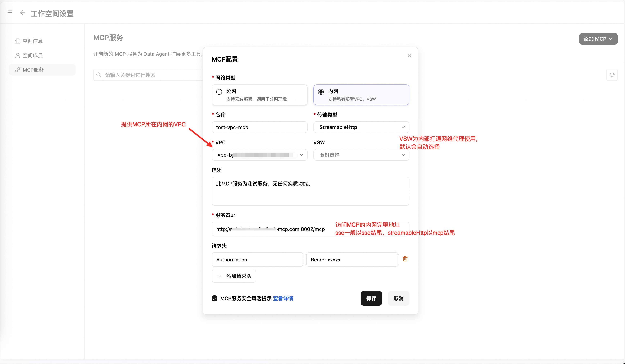Screen dimensions: 625x364
Task: Close the MCP配置 dialog via X
Action: [409, 56]
